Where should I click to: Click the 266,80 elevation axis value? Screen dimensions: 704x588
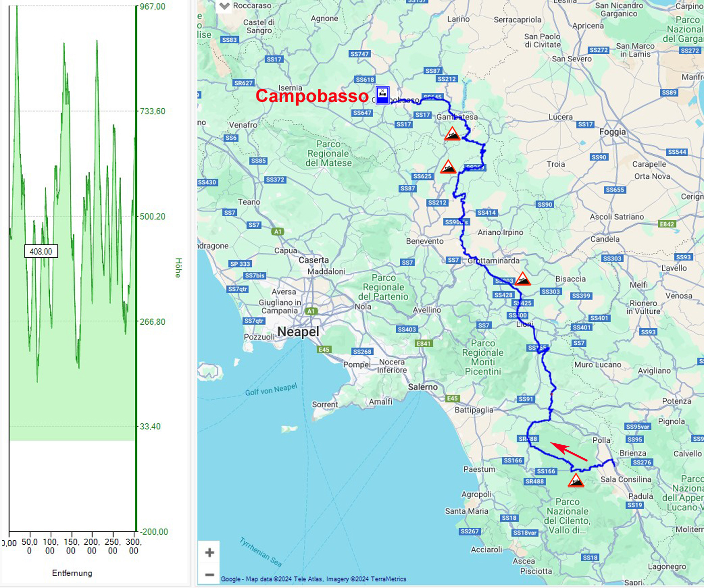click(153, 322)
